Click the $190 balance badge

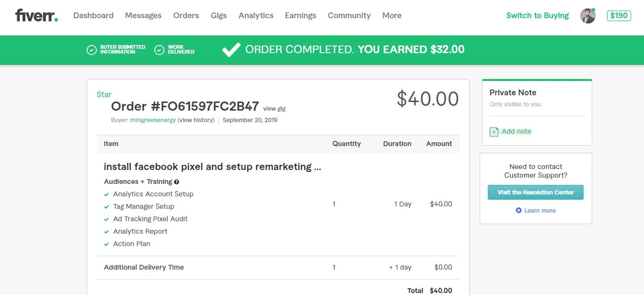[619, 15]
